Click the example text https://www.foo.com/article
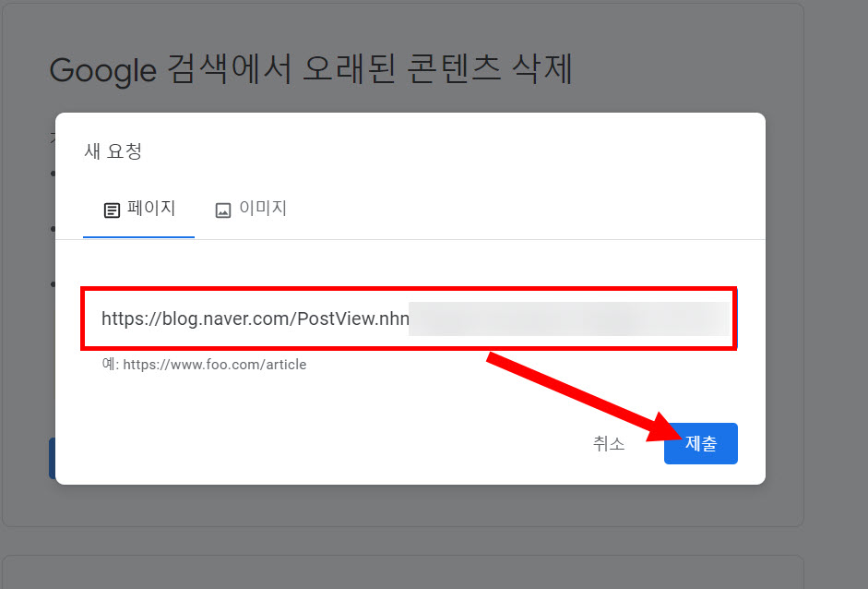Viewport: 868px width, 589px height. [214, 365]
